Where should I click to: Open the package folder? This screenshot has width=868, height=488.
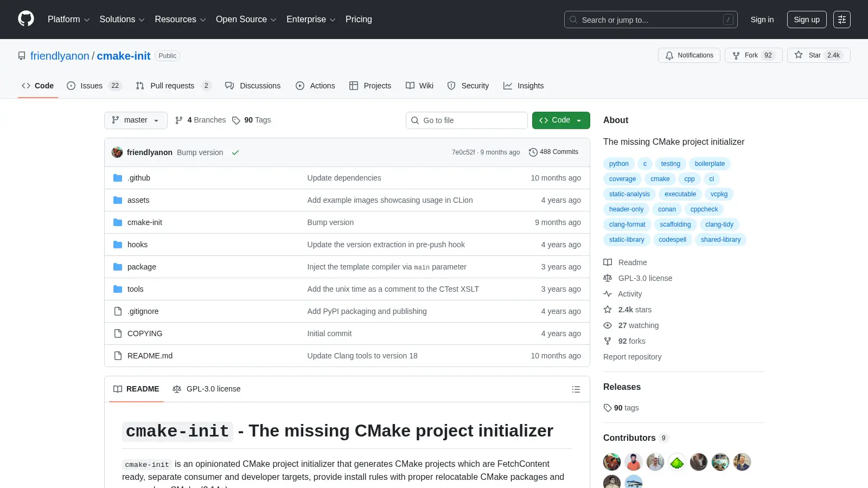click(142, 267)
